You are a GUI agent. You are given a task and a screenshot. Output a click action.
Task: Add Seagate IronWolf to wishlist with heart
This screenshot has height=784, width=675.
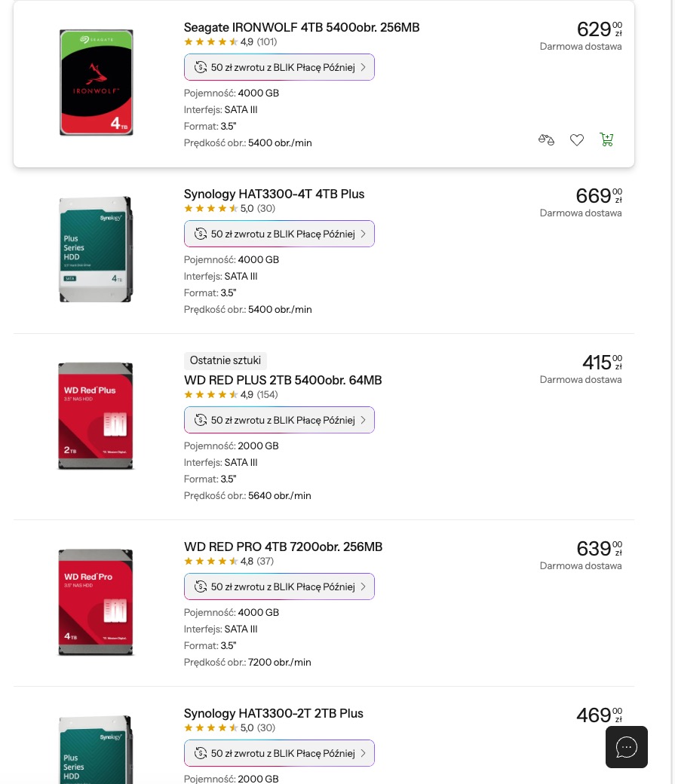(x=577, y=139)
